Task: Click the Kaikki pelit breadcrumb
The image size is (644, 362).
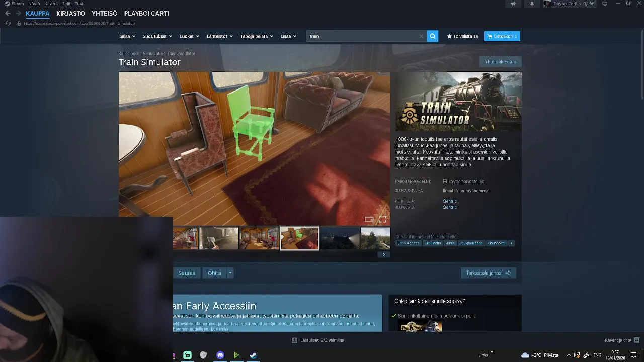Action: (x=129, y=53)
